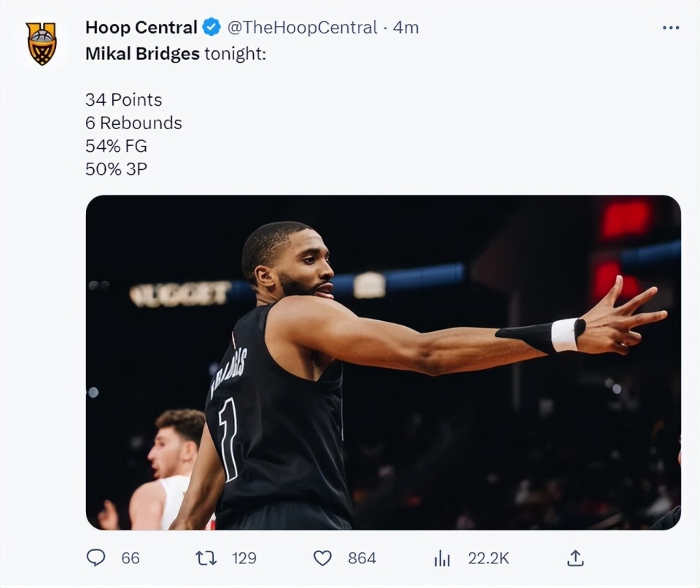This screenshot has height=588, width=700.
Task: Click the share upload arrow icon
Action: coord(575,558)
